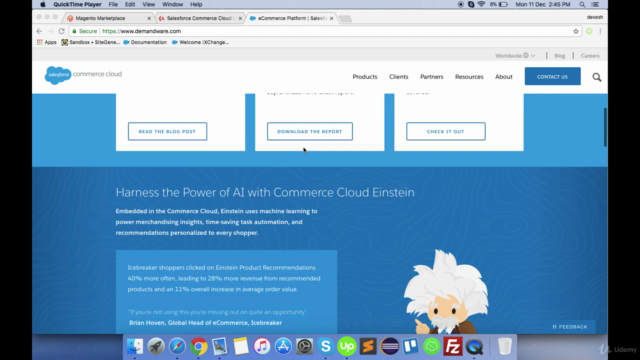This screenshot has height=360, width=640.
Task: Reload the page in Chrome
Action: 62,31
